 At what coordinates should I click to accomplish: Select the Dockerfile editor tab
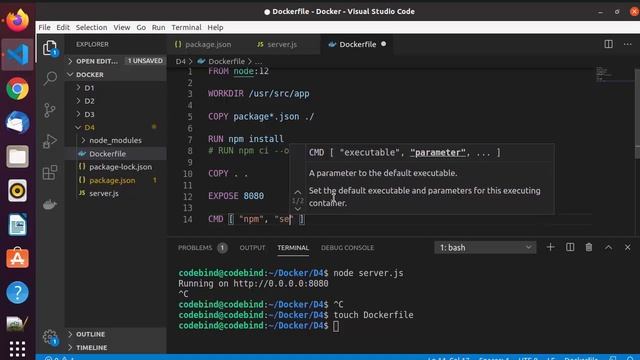click(358, 44)
